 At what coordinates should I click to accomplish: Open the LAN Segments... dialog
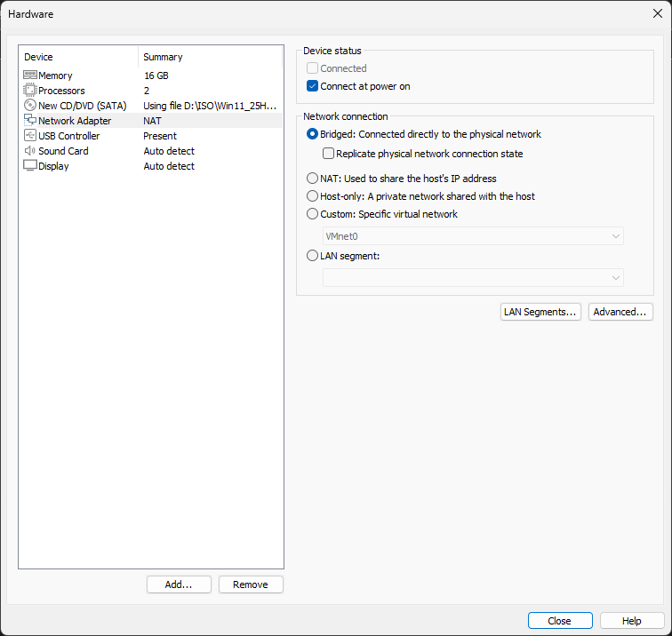pos(540,312)
